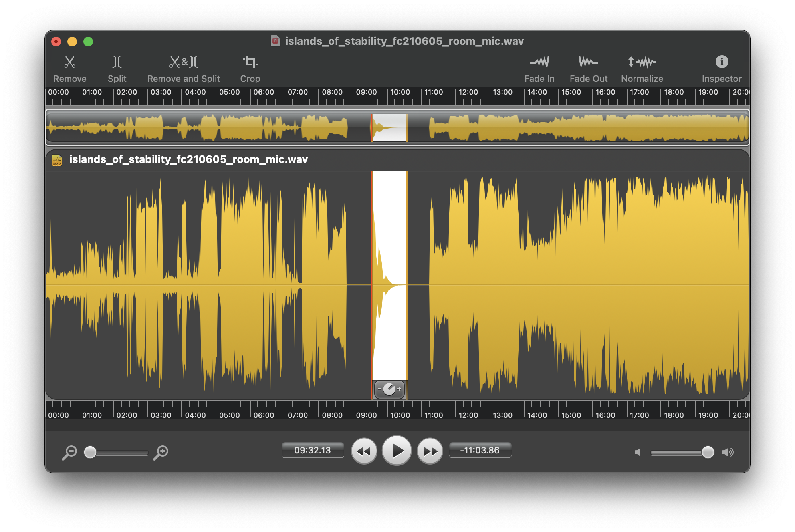Click the WAV file icon beside the track name

[x=57, y=159]
